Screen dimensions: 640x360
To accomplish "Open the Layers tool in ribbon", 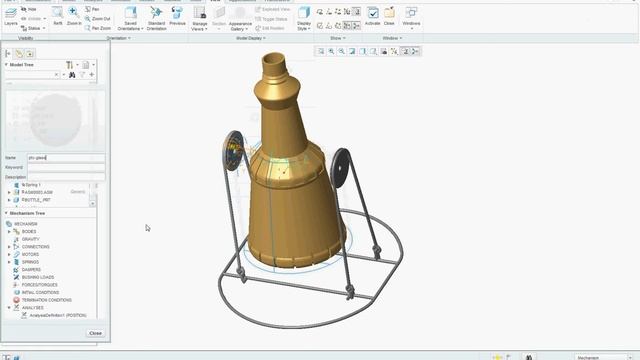I will click(x=11, y=16).
